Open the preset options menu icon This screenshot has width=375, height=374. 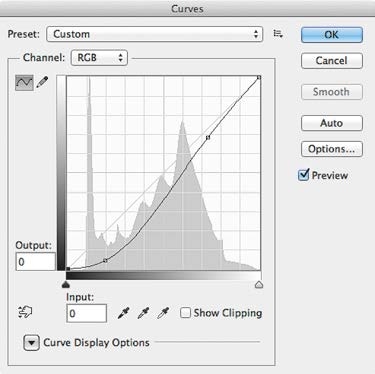pos(278,34)
